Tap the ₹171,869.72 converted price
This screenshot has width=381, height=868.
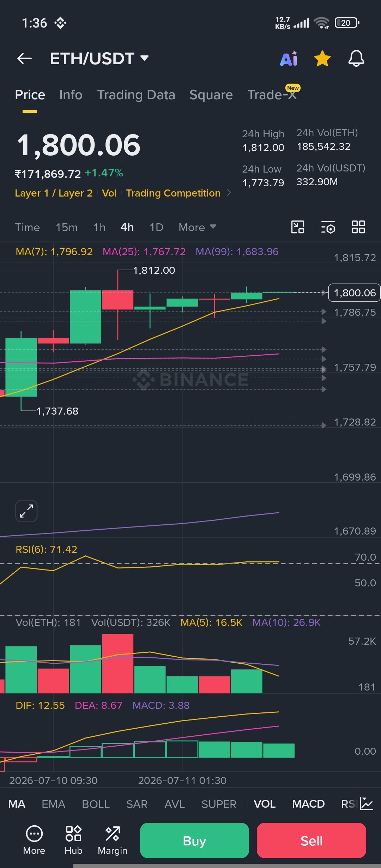(x=48, y=174)
